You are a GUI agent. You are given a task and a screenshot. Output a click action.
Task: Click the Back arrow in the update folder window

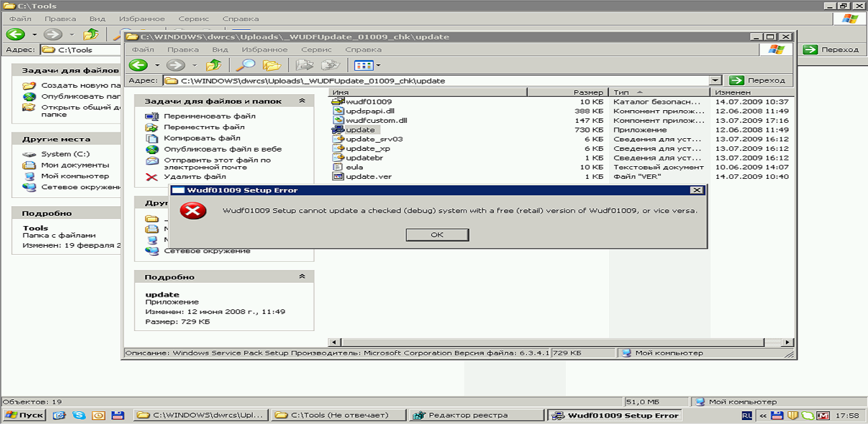[139, 65]
